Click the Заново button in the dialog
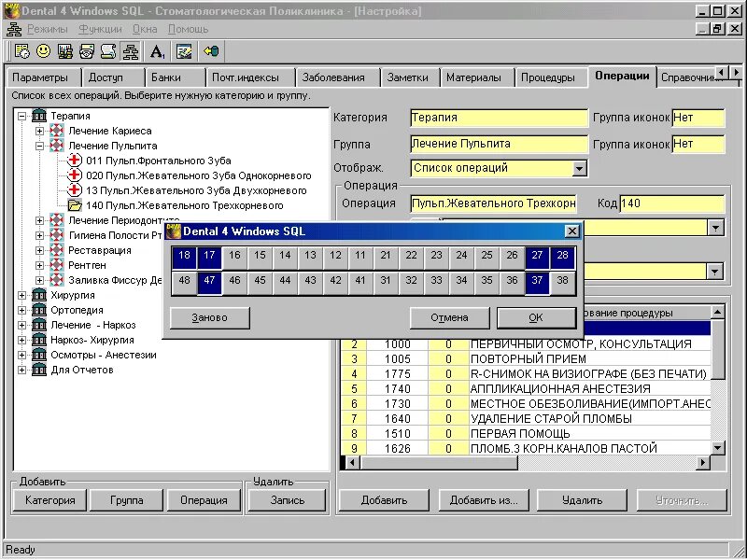The width and height of the screenshot is (747, 560). pyautogui.click(x=209, y=317)
